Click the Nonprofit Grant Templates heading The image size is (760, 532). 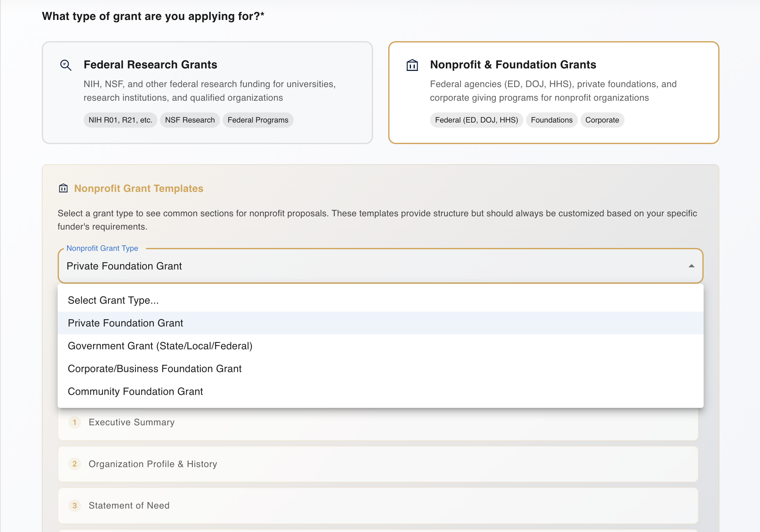139,188
